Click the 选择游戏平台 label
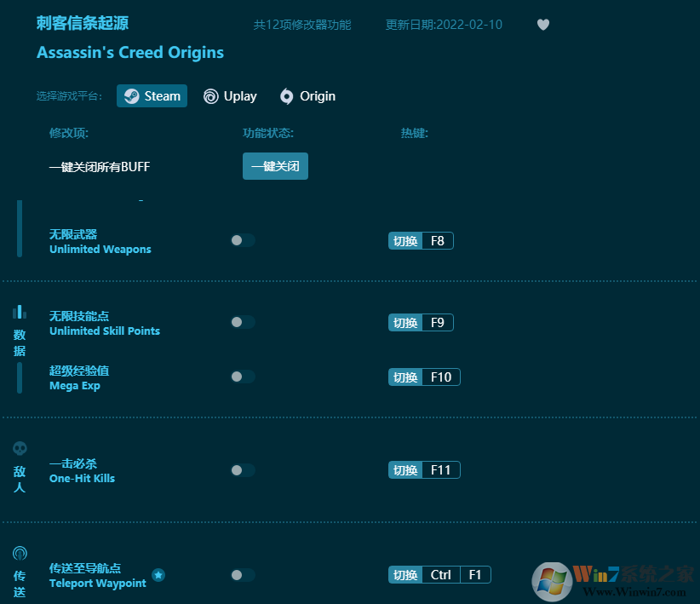This screenshot has width=700, height=604. point(69,96)
